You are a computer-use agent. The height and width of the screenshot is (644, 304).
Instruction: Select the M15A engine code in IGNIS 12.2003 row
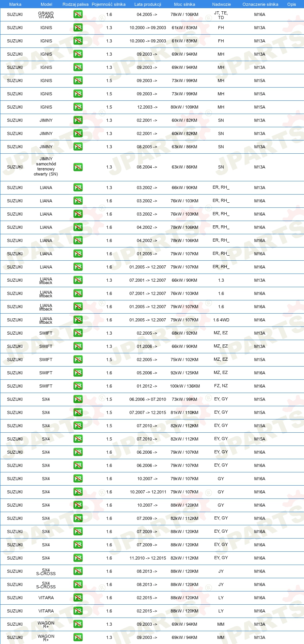260,107
